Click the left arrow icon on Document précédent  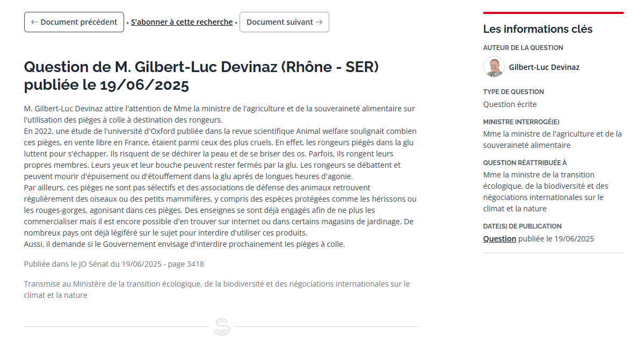(34, 22)
